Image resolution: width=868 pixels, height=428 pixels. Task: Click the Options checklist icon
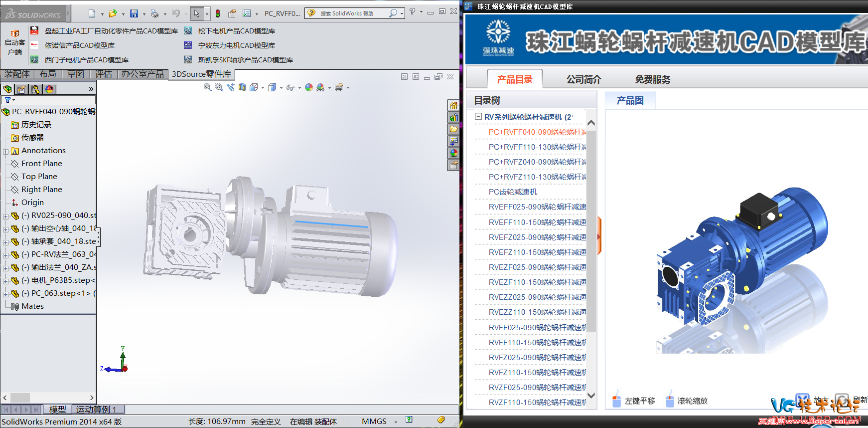pyautogui.click(x=247, y=13)
